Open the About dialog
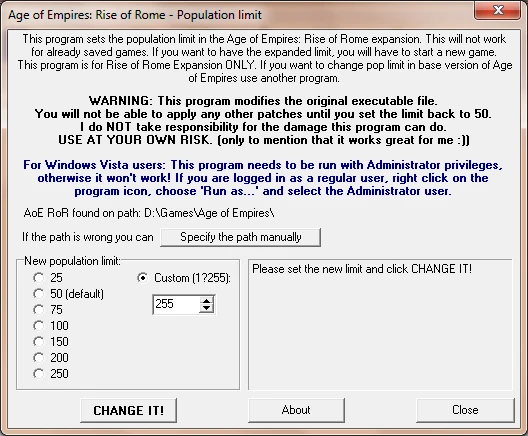This screenshot has width=528, height=436. pos(296,410)
